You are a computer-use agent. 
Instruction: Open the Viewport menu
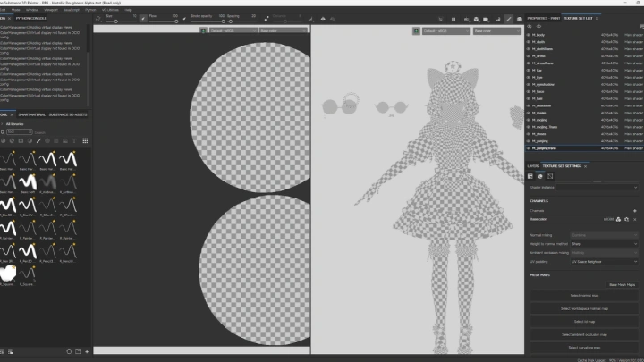(x=51, y=10)
